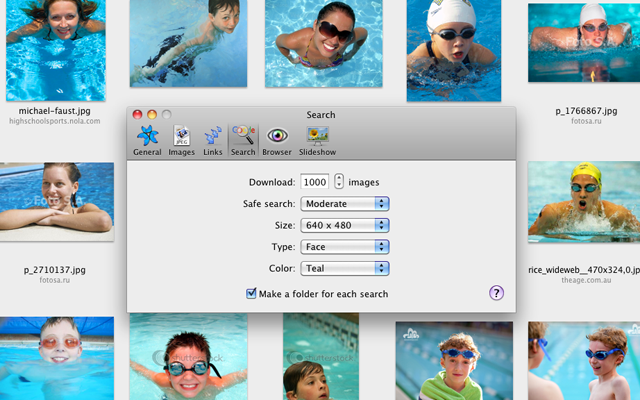
Task: Click fotosa.ru under p_2710137.jpg
Action: [x=55, y=280]
